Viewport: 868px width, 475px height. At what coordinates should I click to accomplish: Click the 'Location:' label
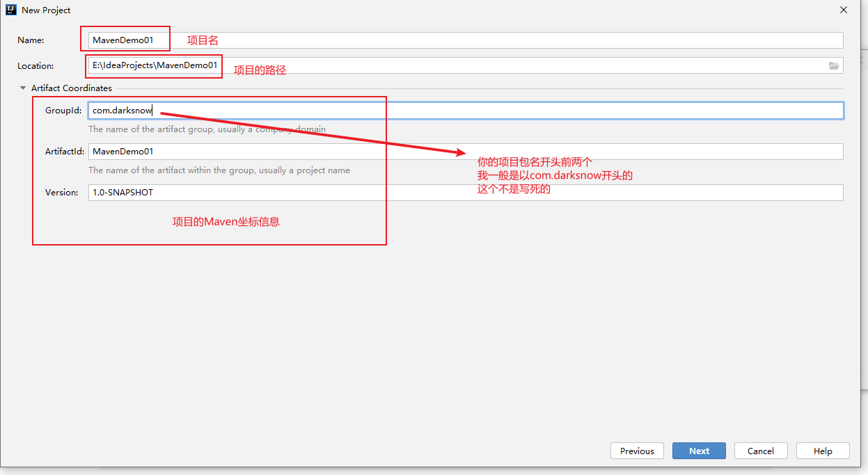tap(35, 66)
